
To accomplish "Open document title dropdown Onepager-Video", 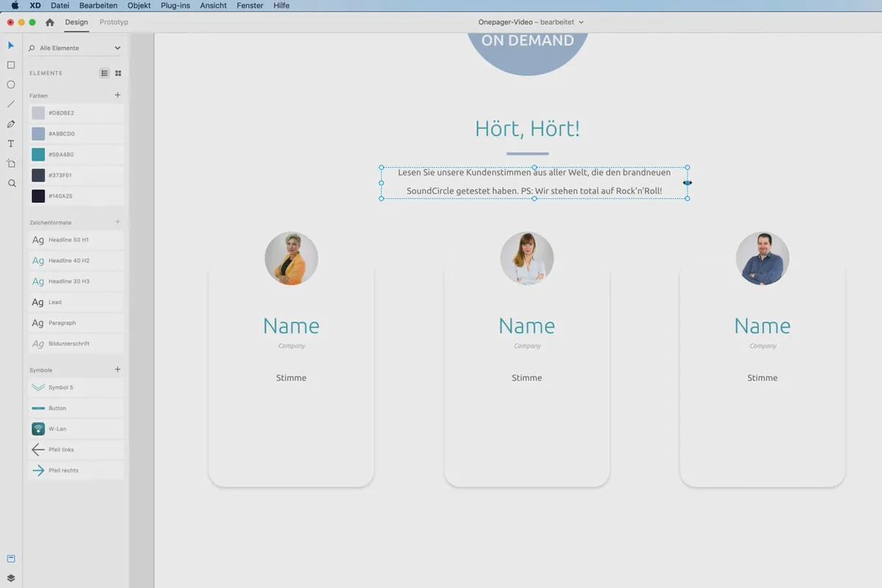I will [x=531, y=22].
